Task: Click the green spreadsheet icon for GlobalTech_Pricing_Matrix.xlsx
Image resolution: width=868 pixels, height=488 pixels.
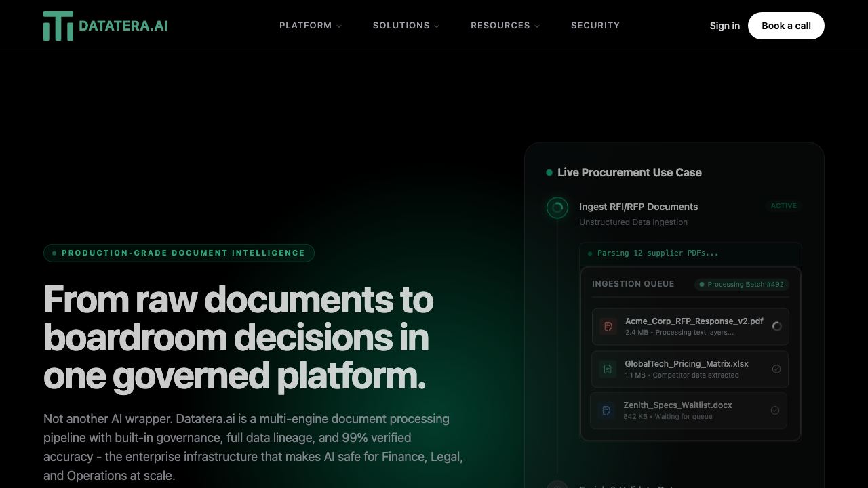Action: (x=608, y=369)
